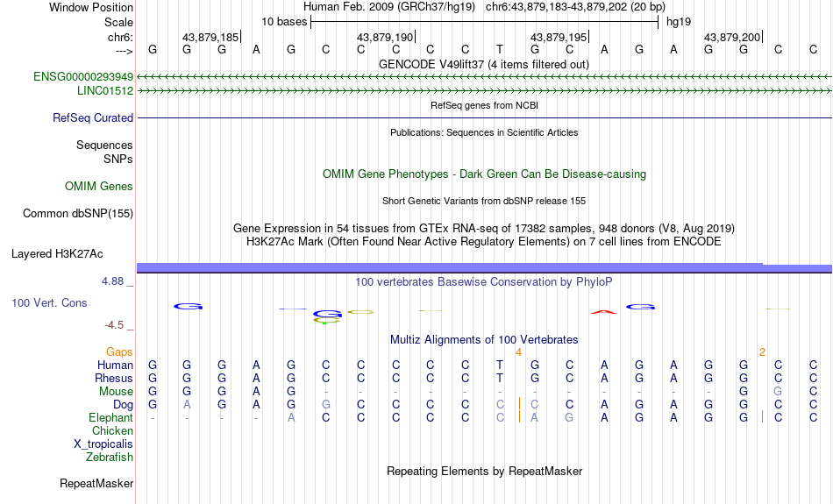Click Multiz Alignments of 100 Vertebrates title
Screen dimensions: 833x504
[484, 339]
